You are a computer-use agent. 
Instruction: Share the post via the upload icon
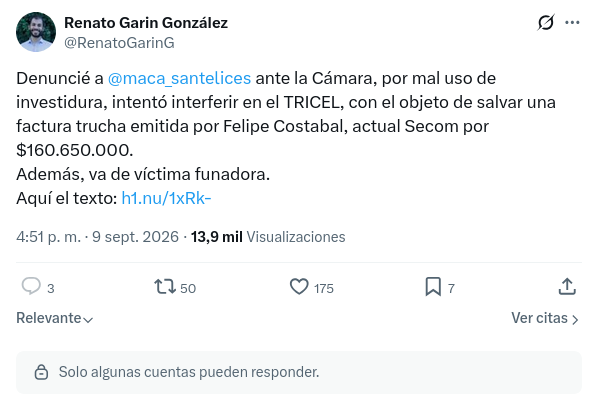point(567,287)
